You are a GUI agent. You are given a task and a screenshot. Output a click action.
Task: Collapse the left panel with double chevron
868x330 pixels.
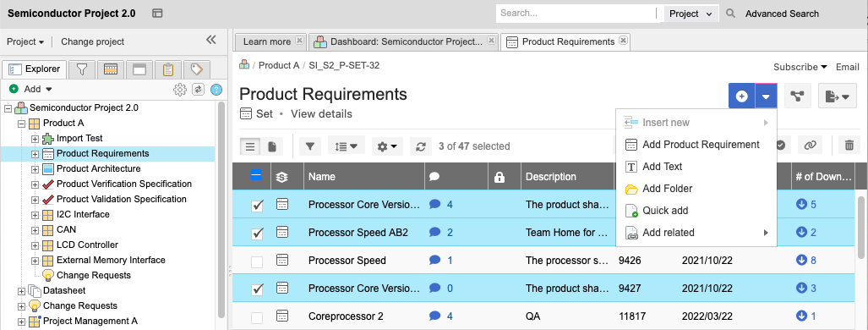pos(211,40)
